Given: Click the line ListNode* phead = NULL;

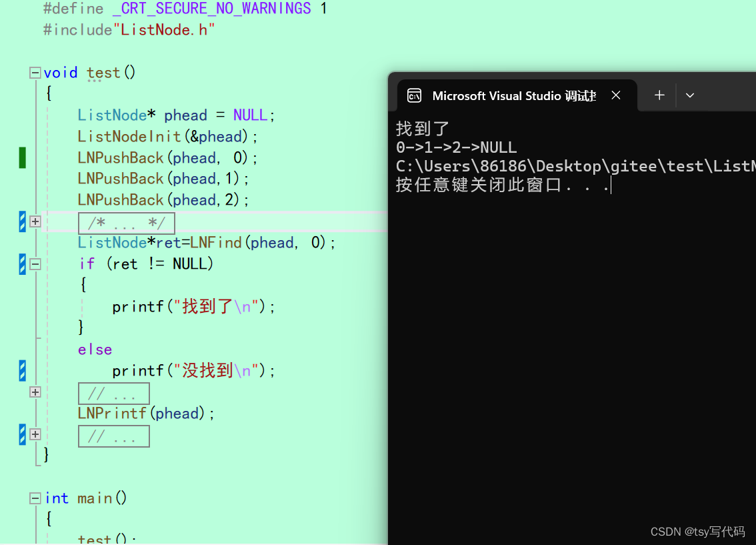Looking at the screenshot, I should (176, 115).
